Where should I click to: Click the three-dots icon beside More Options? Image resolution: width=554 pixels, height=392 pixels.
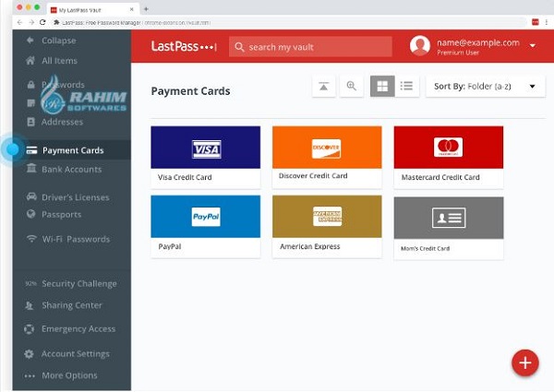click(30, 376)
